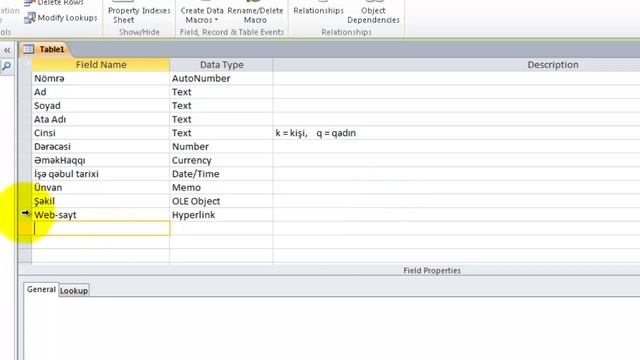
Task: Click Modify Lookups in the ribbon
Action: tap(60, 18)
